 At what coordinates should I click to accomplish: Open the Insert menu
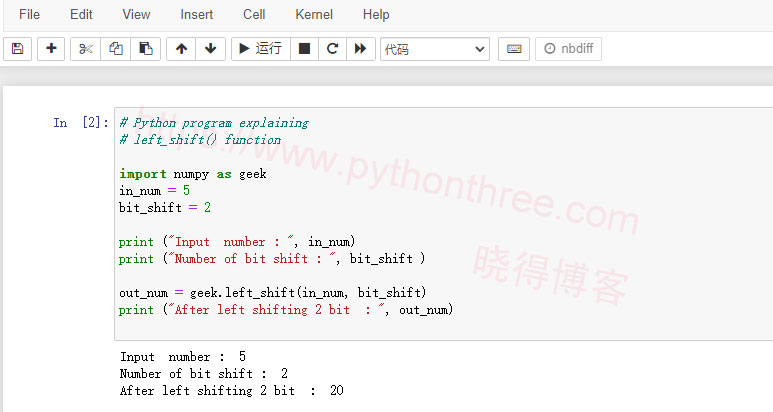coord(196,15)
